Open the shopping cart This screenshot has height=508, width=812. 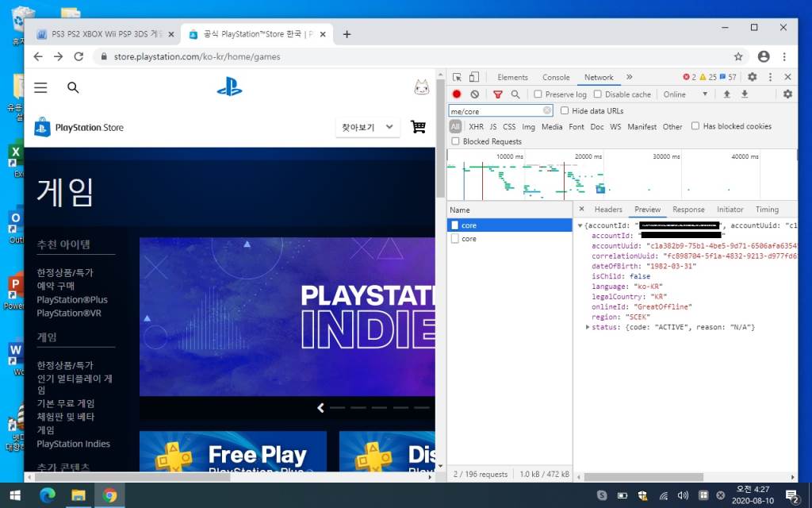pos(418,126)
